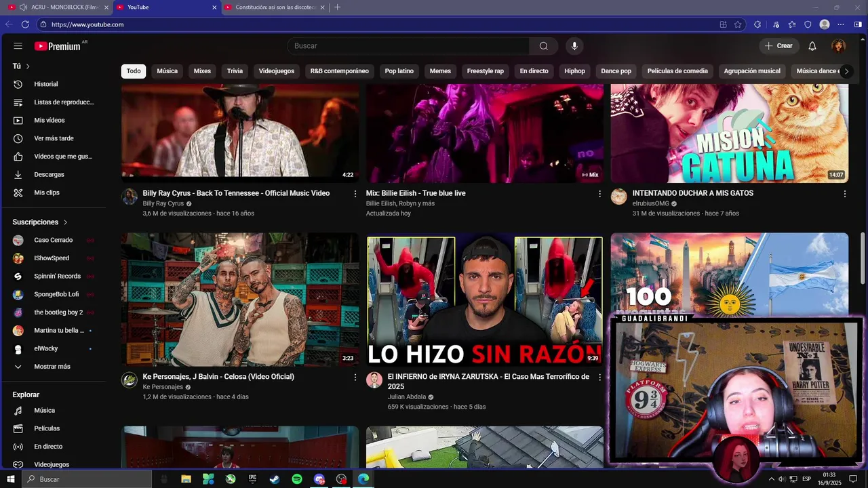Open browser profile icon
The image size is (868, 488).
pos(825,24)
